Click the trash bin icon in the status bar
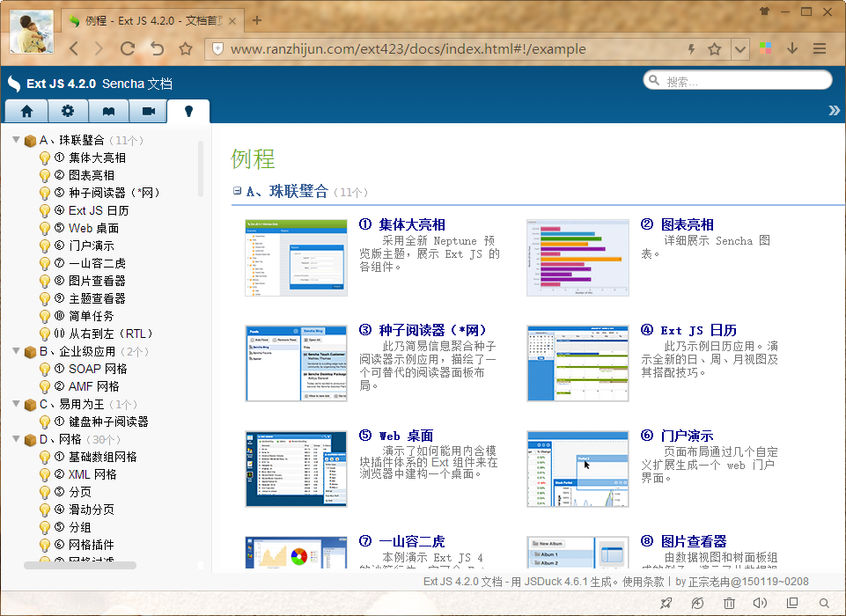The height and width of the screenshot is (616, 846). click(729, 603)
